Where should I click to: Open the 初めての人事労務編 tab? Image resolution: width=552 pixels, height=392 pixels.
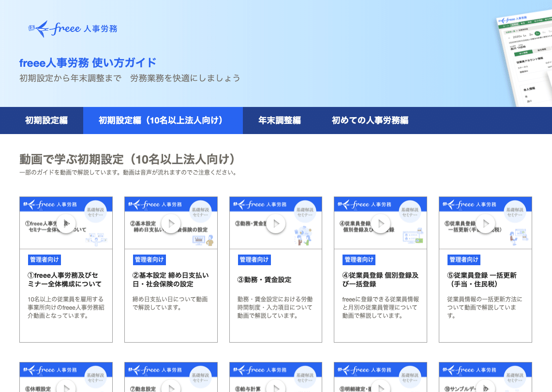(x=370, y=121)
